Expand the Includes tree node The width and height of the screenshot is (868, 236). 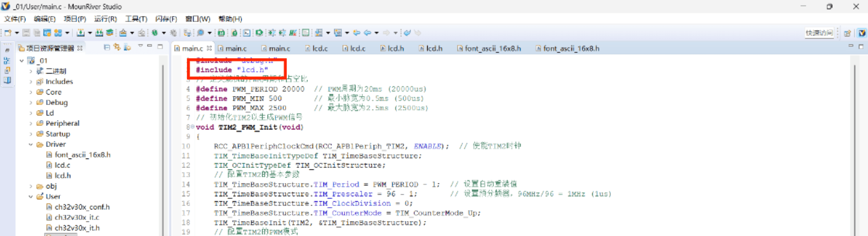(31, 82)
